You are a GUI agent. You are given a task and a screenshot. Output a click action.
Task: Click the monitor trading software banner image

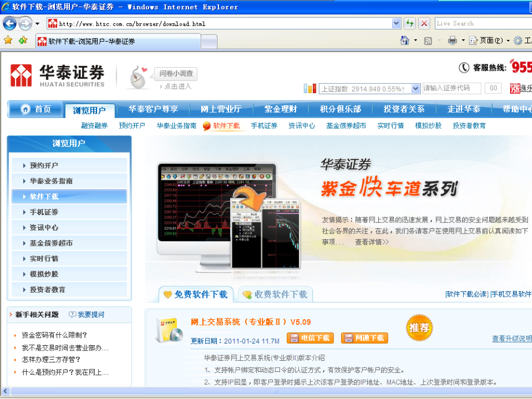click(x=228, y=217)
